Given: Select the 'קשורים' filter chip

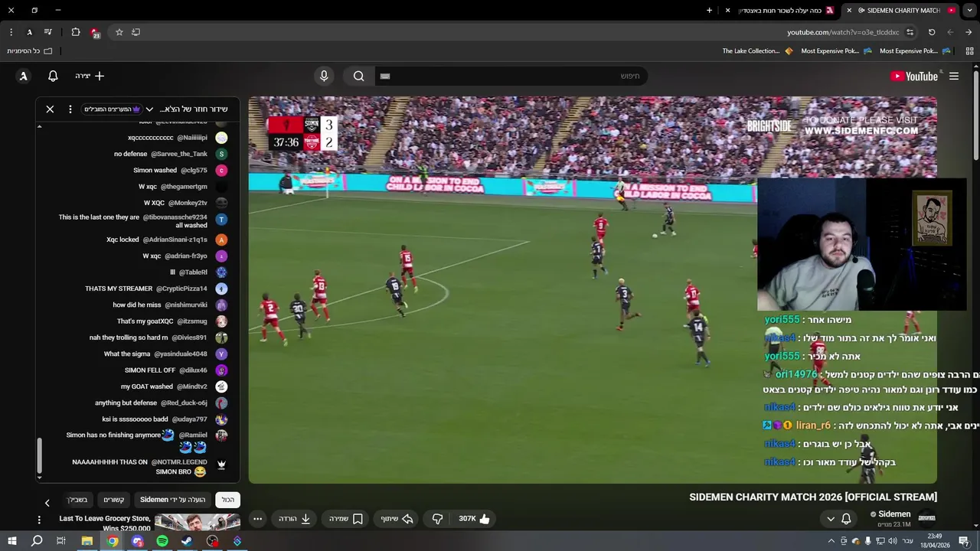Looking at the screenshot, I should (114, 500).
